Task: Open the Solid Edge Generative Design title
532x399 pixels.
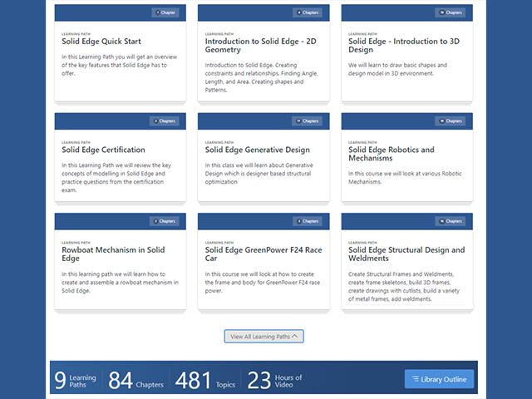Action: (x=258, y=150)
